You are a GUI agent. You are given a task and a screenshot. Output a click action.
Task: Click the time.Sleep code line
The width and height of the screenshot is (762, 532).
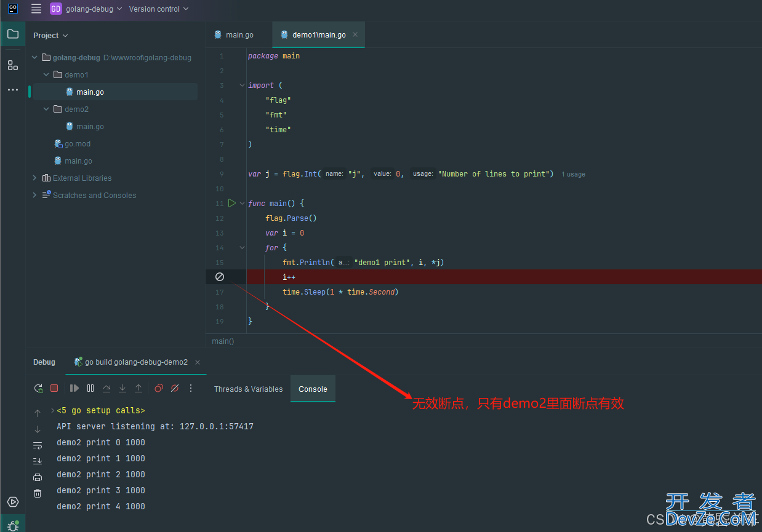tap(340, 292)
